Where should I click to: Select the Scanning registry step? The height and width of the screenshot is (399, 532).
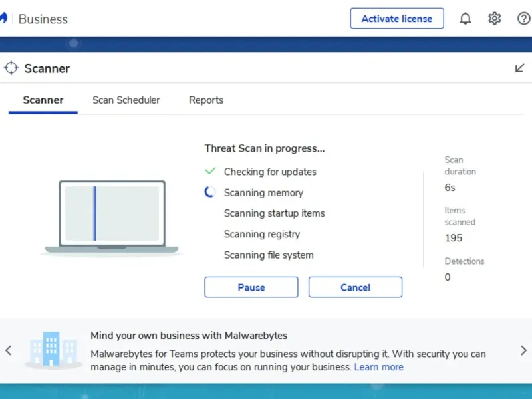[x=262, y=235]
